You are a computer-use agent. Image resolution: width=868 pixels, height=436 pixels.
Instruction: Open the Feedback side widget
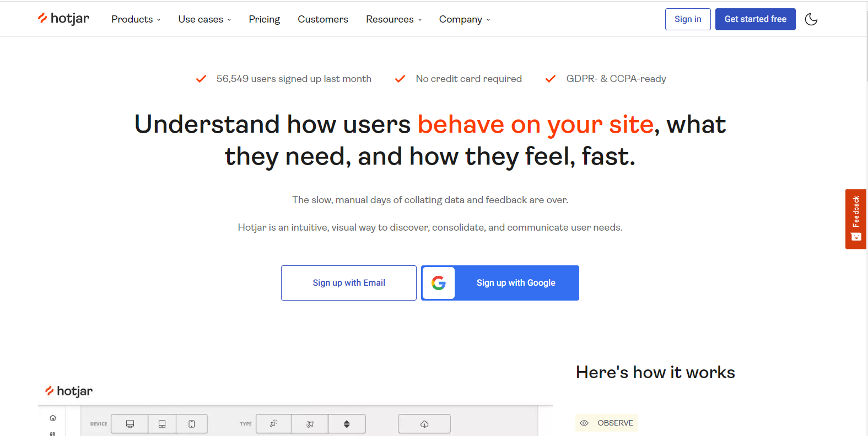(856, 219)
